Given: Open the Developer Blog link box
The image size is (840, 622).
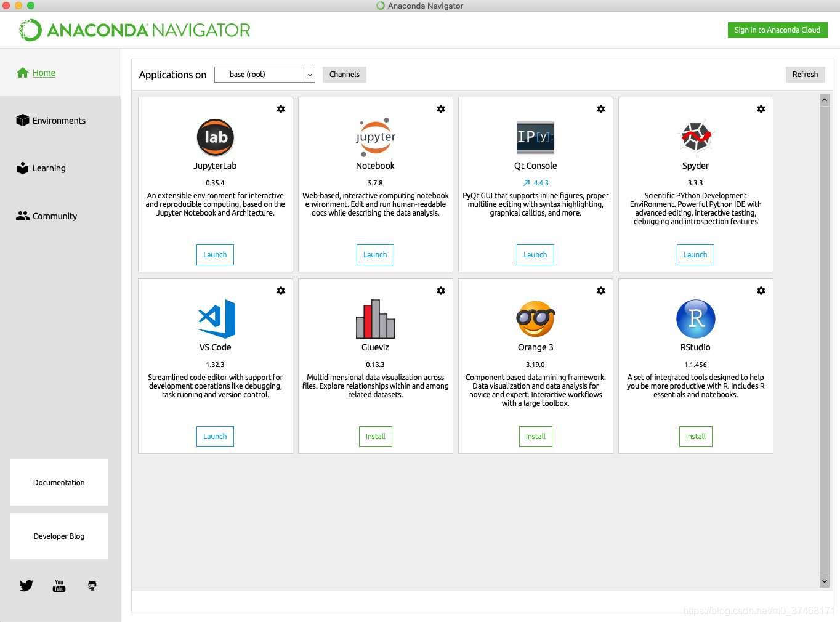Looking at the screenshot, I should point(59,536).
